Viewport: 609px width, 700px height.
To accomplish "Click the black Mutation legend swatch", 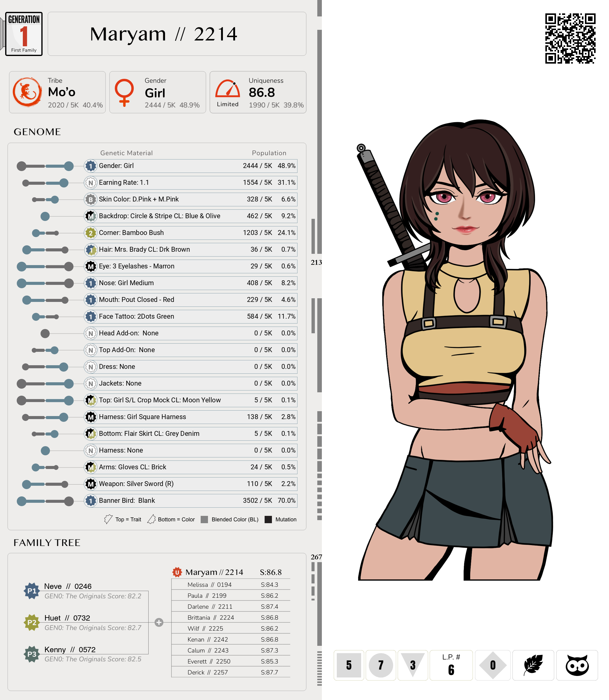I will pyautogui.click(x=268, y=519).
